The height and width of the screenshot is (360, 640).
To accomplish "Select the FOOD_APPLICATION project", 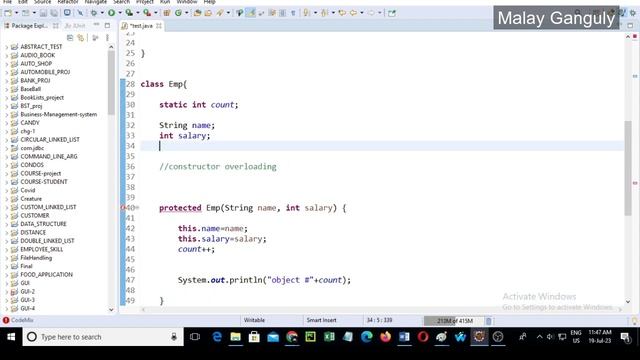I will [47, 275].
